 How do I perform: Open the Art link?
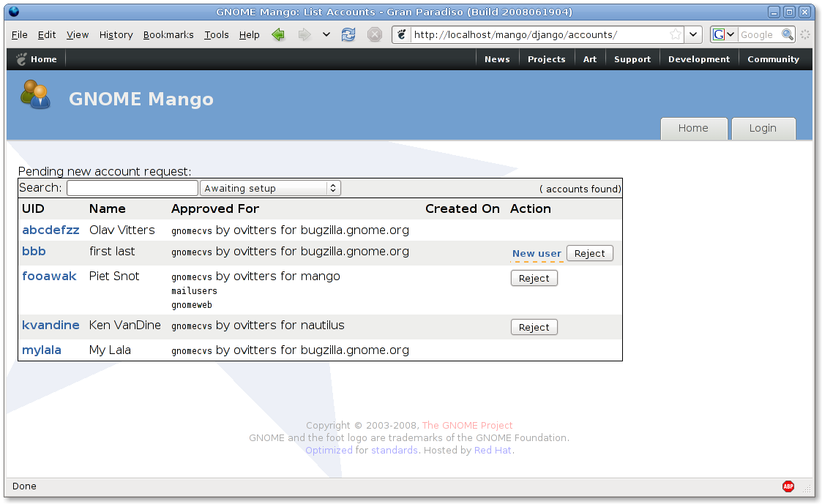pos(590,59)
